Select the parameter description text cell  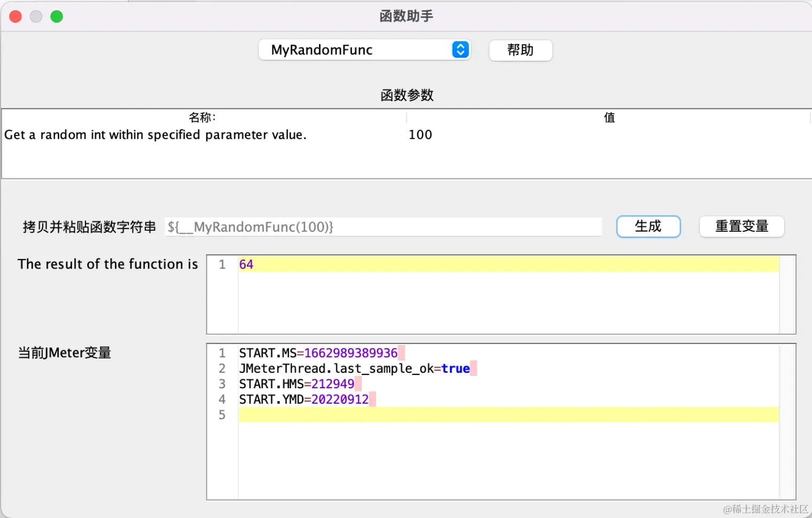[x=155, y=135]
